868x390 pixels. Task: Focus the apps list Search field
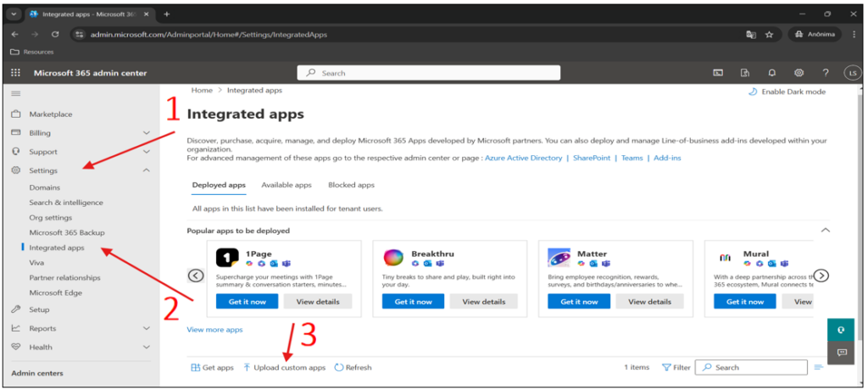(x=751, y=367)
